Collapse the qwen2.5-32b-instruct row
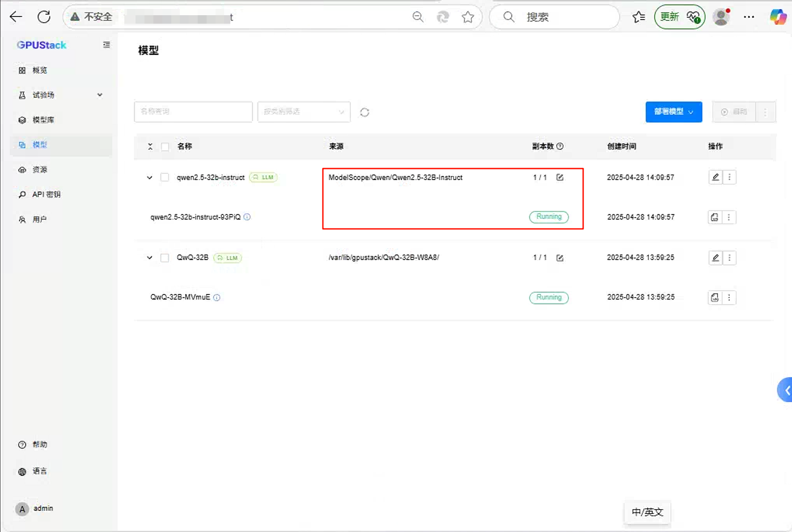Screen dimensions: 792x532 (x=149, y=177)
